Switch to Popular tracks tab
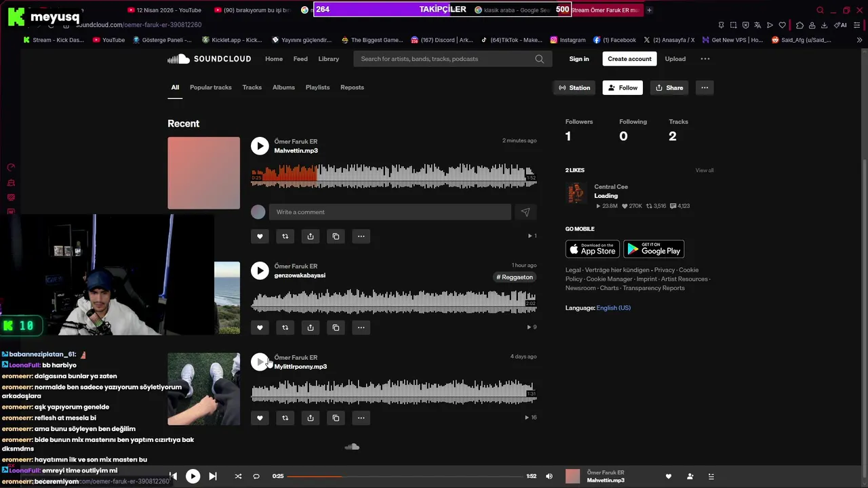The image size is (868, 488). click(x=211, y=87)
